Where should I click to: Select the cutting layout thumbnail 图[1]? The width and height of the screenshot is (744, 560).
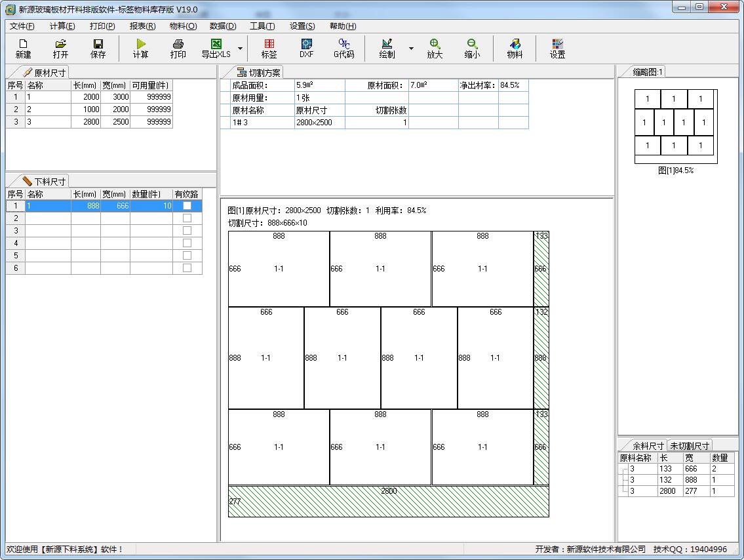(675, 127)
